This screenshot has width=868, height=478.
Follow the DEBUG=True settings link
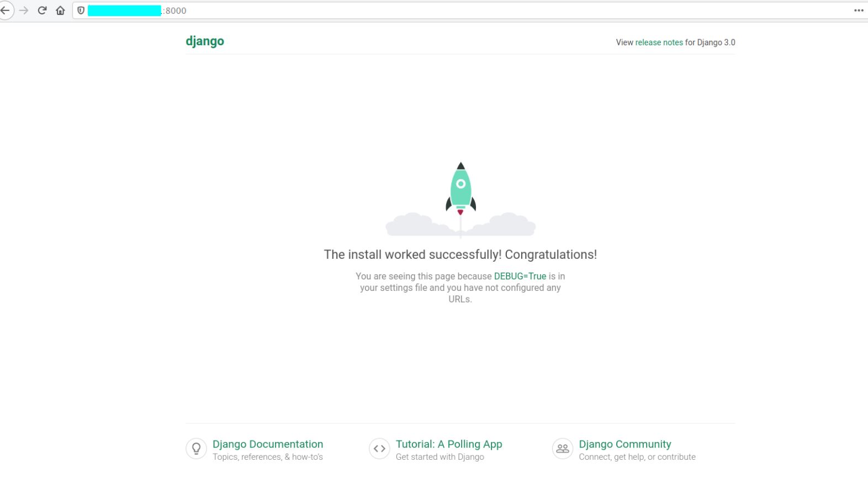[x=520, y=276]
